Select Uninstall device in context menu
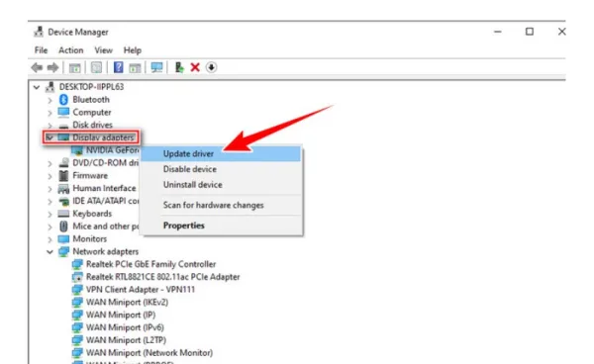The height and width of the screenshot is (364, 594). coord(192,185)
